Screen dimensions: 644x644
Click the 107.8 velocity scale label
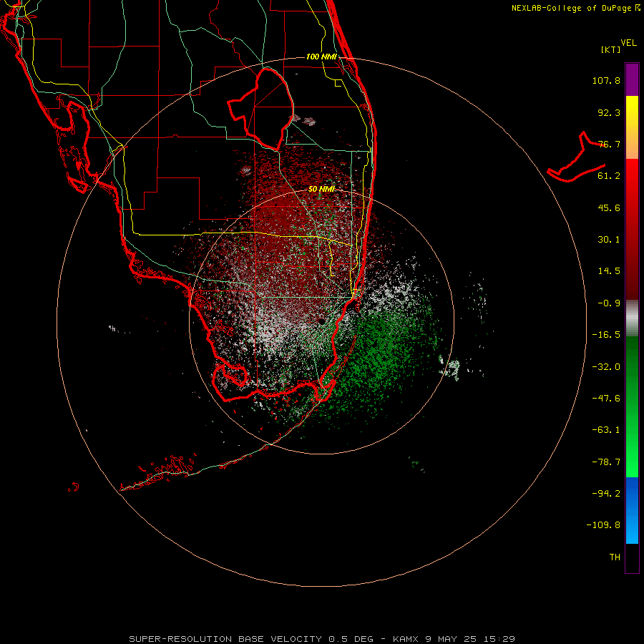(606, 80)
